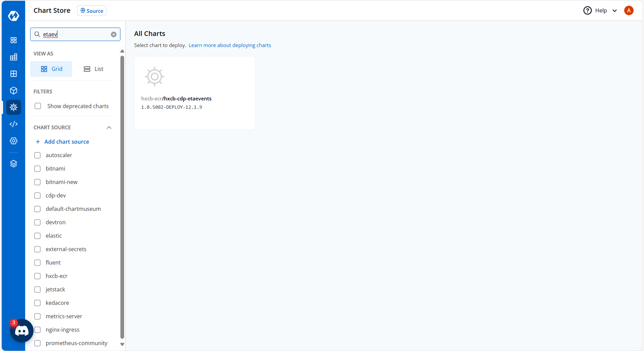Open Global Configurations gear icon in sidebar
644x351 pixels.
[x=14, y=141]
